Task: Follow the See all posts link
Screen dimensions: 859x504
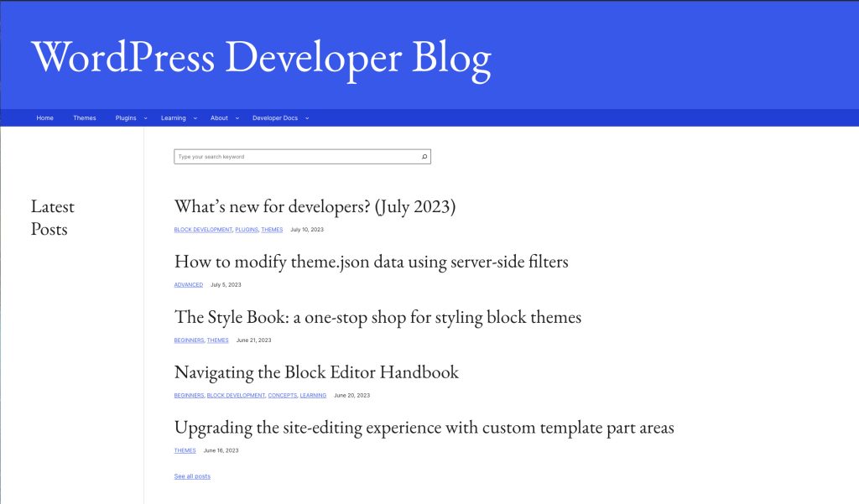Action: (192, 476)
